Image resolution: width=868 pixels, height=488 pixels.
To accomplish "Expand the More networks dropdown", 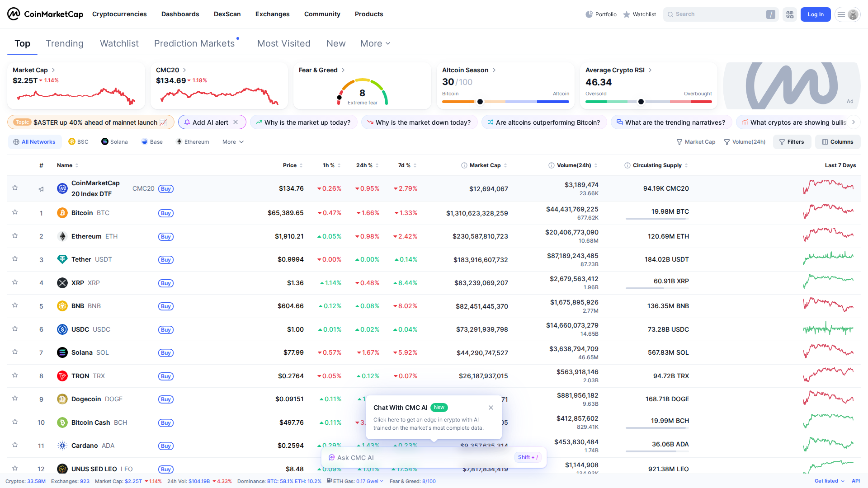I will (x=232, y=141).
